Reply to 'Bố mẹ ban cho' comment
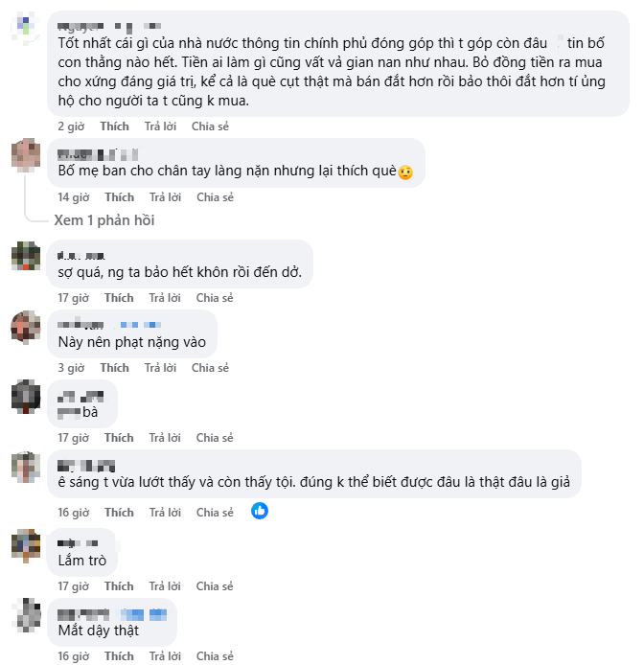Viewport: 644px width, 665px height. point(165,197)
